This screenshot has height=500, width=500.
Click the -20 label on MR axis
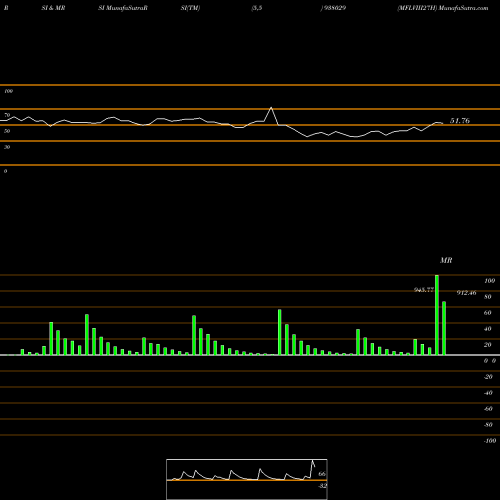point(488,377)
